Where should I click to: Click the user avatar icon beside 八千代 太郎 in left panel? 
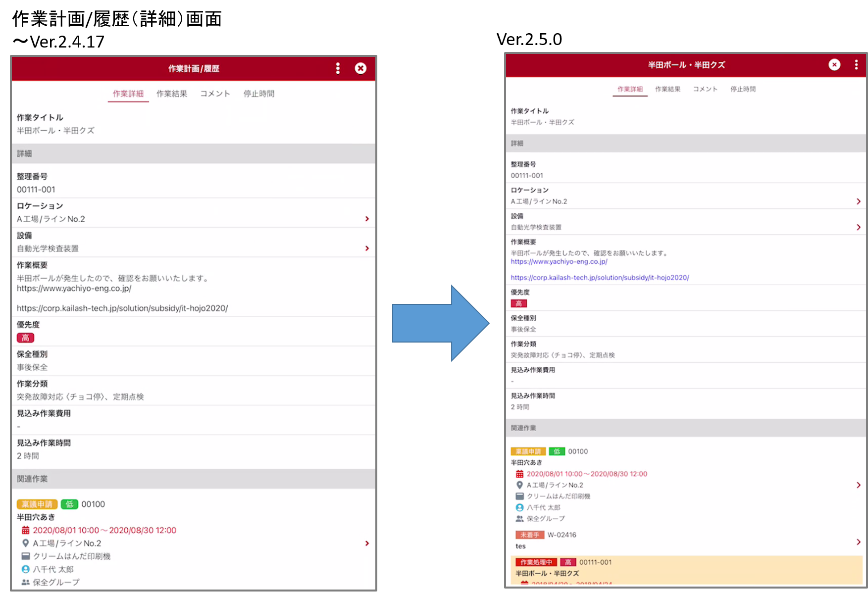25,569
